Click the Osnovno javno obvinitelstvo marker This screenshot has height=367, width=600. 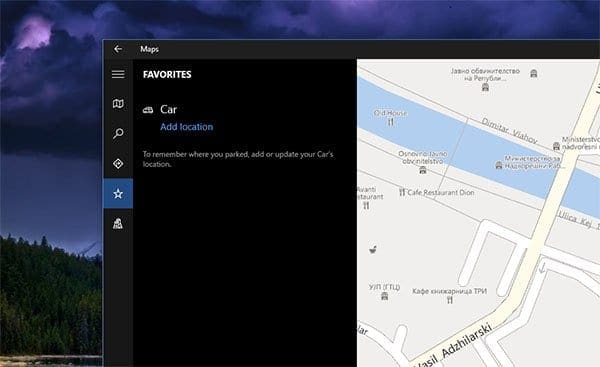tap(422, 170)
